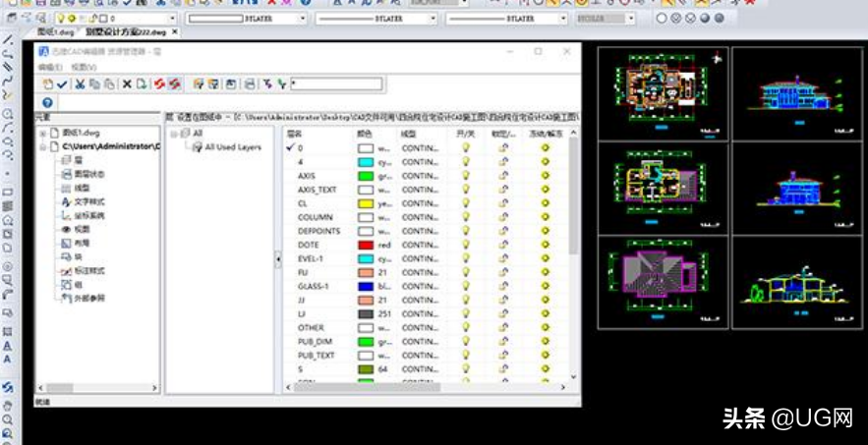Toggle on/off lightbulb for AXIS layer
868x445 pixels.
[x=465, y=176]
